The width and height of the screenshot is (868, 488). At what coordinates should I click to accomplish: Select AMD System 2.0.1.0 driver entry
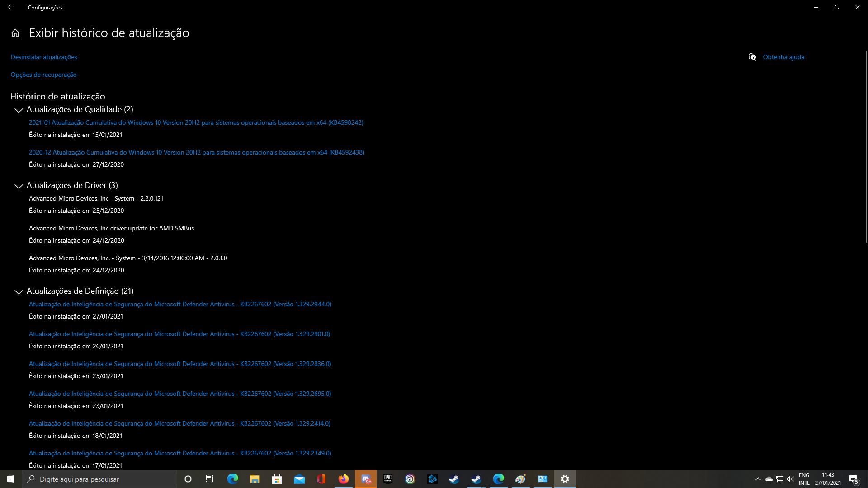[128, 258]
